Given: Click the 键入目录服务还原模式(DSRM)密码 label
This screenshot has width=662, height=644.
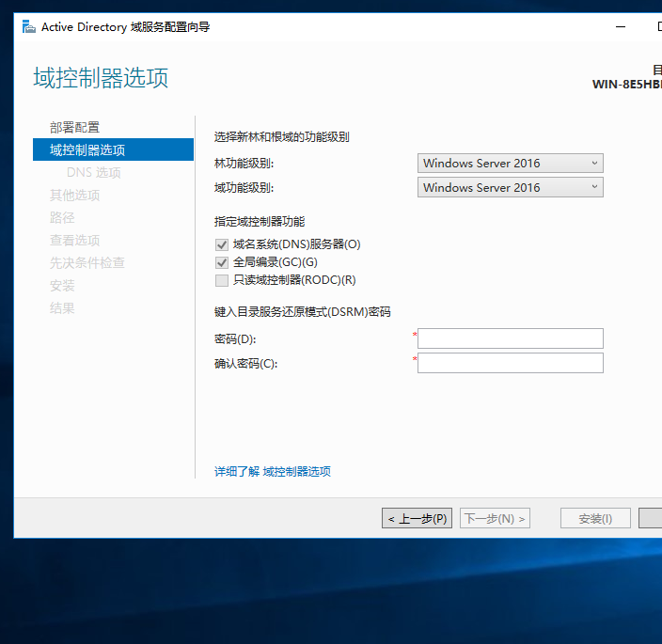Looking at the screenshot, I should click(x=302, y=312).
